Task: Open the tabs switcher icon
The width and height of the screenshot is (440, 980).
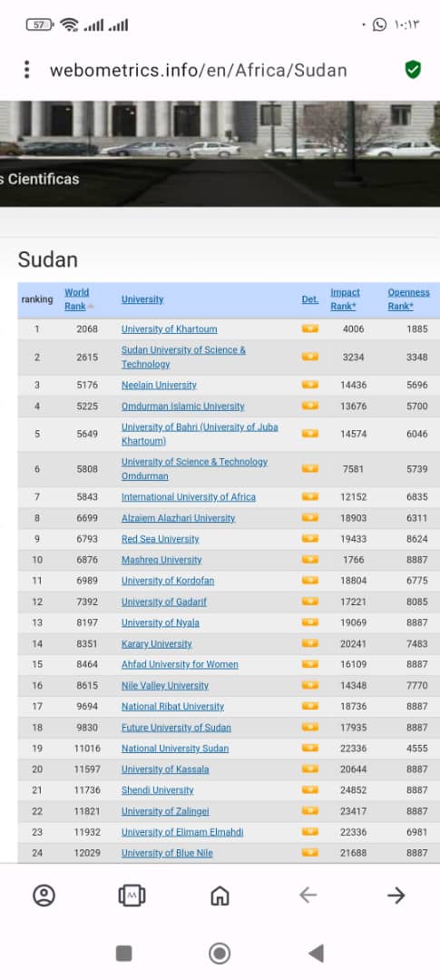Action: (132, 896)
